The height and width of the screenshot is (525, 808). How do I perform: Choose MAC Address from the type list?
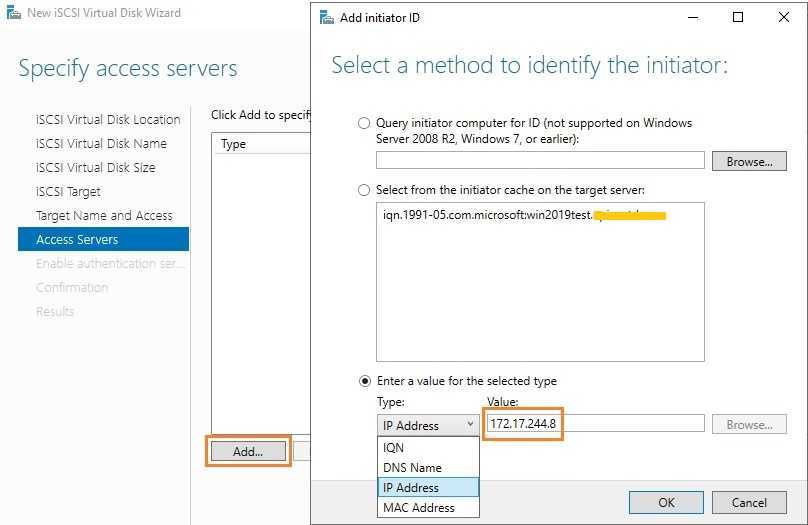coord(418,507)
